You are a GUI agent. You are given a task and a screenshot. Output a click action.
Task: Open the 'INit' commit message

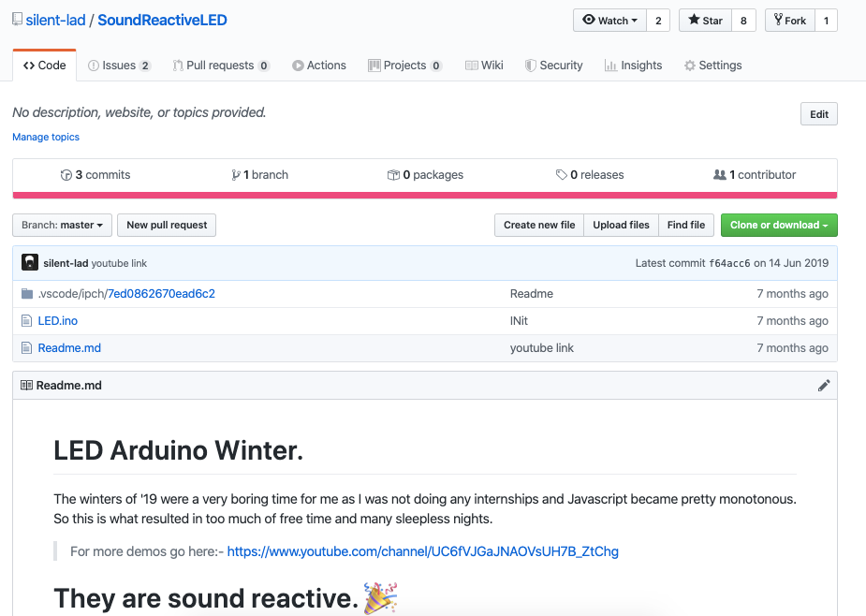tap(520, 320)
